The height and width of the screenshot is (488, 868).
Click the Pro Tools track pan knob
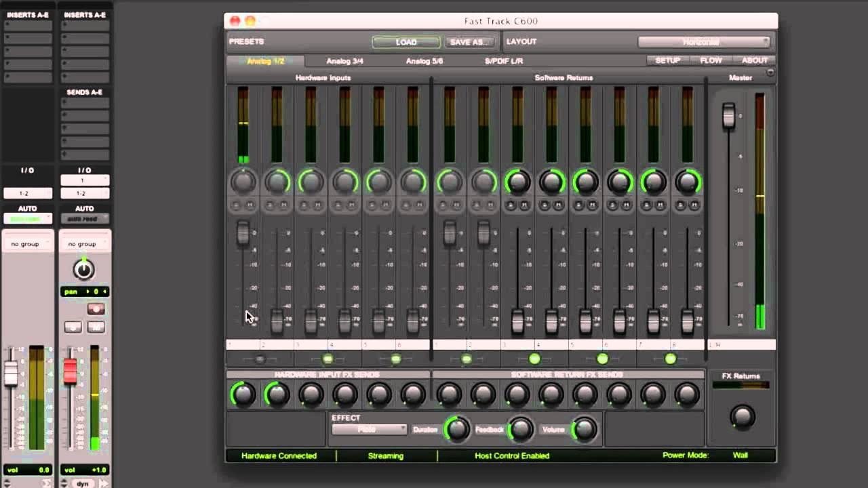[83, 270]
